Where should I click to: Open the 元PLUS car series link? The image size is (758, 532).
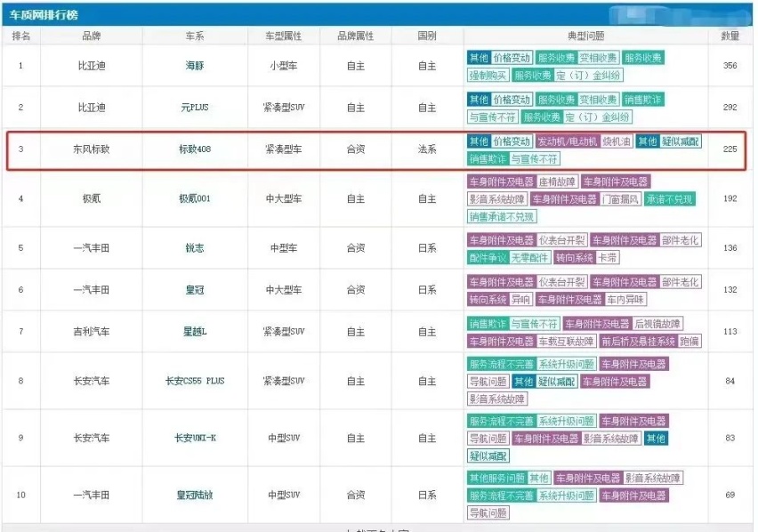[195, 108]
